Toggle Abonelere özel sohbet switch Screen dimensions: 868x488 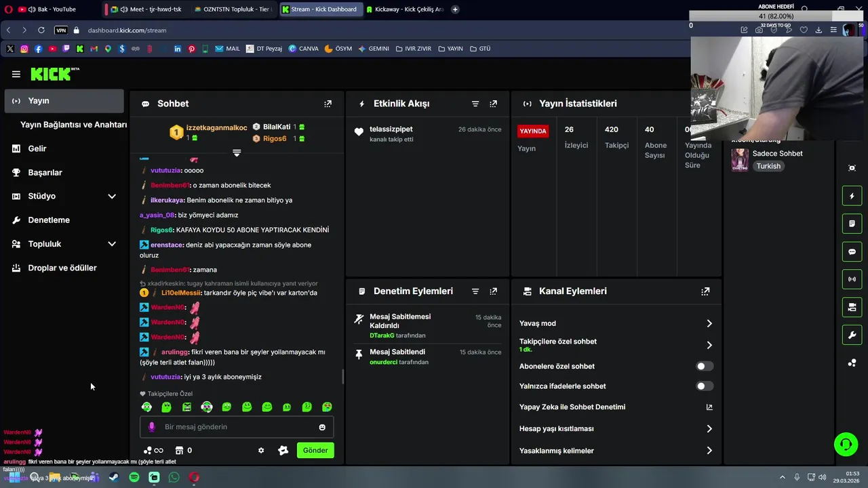click(705, 367)
